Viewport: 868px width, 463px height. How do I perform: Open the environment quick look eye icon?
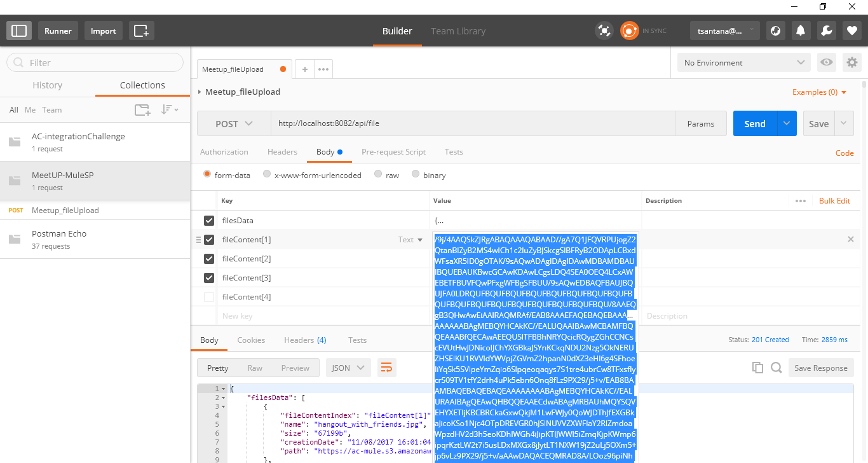(827, 62)
